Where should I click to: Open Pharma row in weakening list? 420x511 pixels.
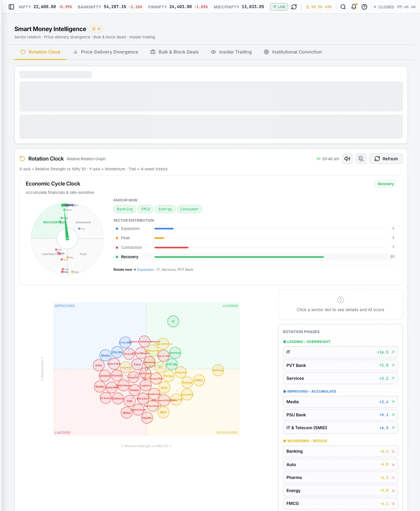point(340,477)
